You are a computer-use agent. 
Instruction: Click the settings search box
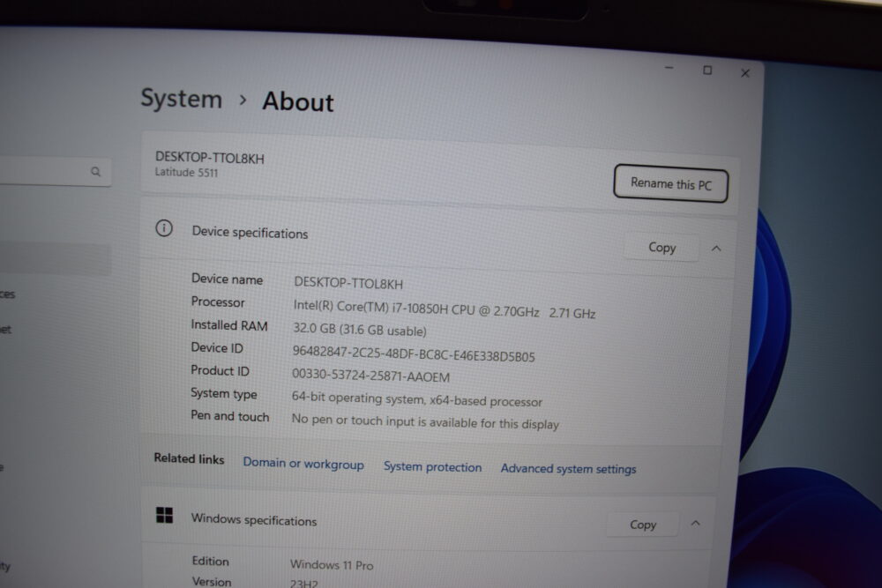click(55, 171)
